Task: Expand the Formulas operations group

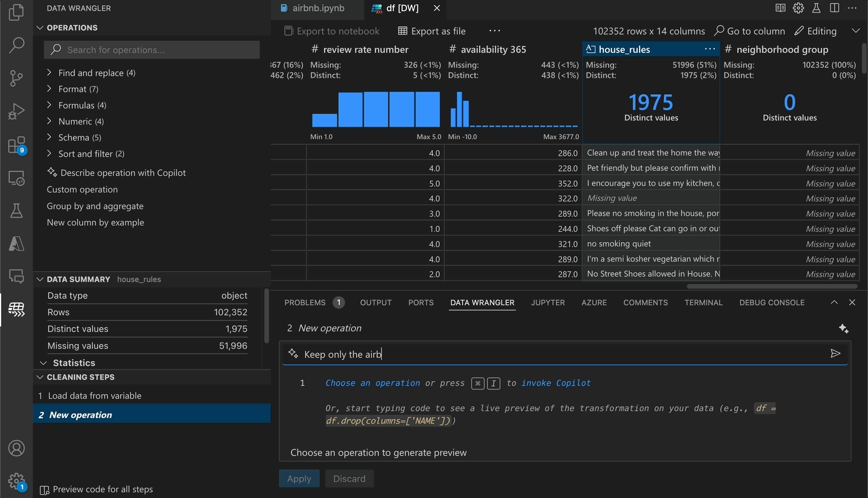Action: point(76,105)
